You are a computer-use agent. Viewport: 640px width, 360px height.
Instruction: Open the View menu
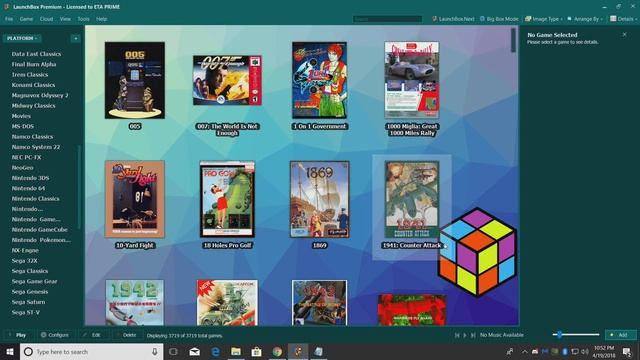[65, 19]
